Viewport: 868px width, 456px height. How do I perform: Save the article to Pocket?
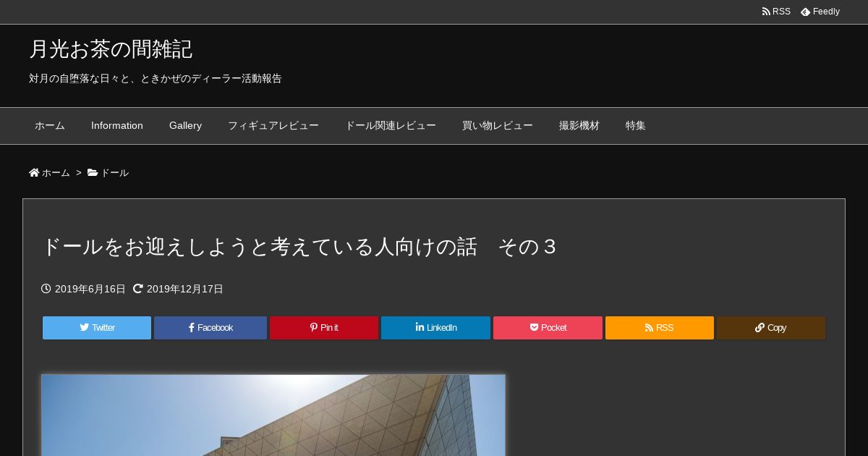coord(548,328)
